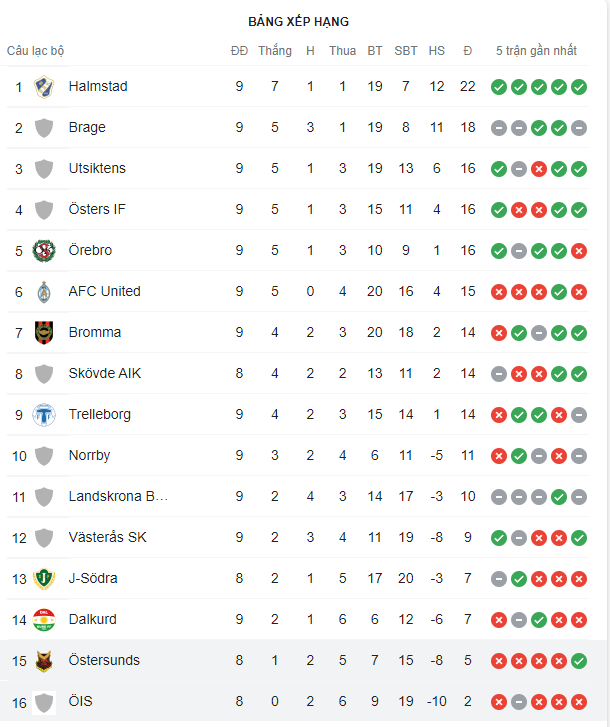
Task: Click the Halmstad club crest icon
Action: pos(44,87)
